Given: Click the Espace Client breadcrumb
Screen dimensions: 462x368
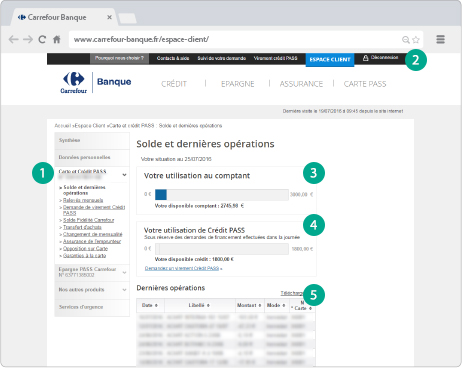Looking at the screenshot, I should (x=90, y=126).
